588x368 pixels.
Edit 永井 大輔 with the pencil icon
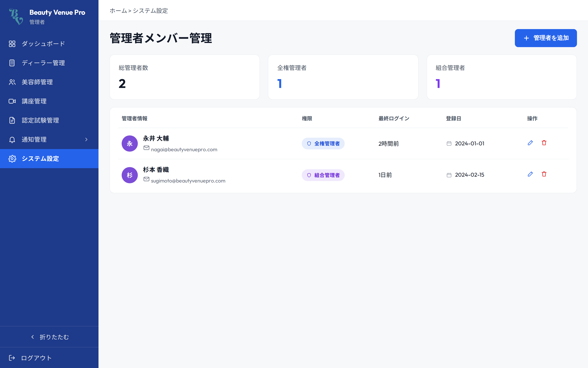[530, 143]
